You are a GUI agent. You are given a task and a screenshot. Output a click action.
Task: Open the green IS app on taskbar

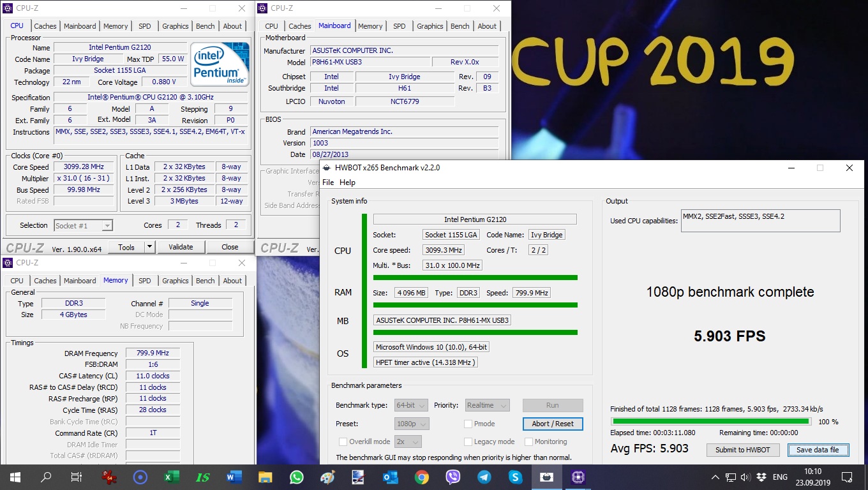point(203,477)
